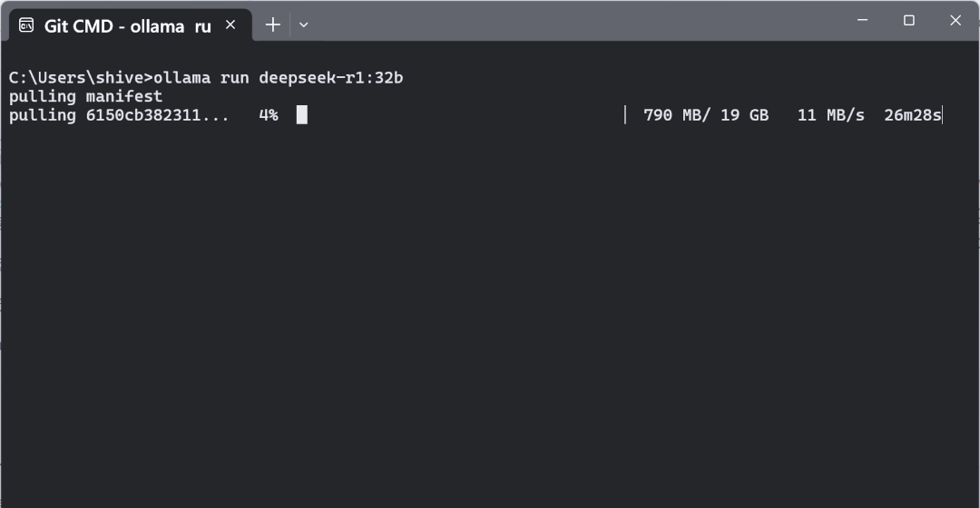
Task: Click the deepseek-r1:32b model name
Action: click(x=331, y=78)
